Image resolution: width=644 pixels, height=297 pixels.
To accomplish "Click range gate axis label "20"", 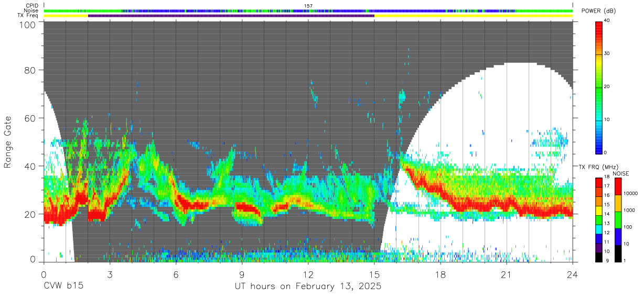I will [x=30, y=214].
